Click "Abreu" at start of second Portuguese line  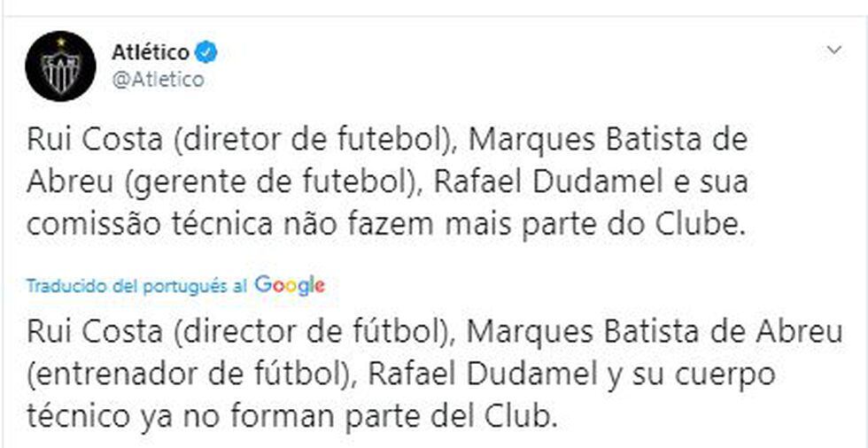pos(66,182)
